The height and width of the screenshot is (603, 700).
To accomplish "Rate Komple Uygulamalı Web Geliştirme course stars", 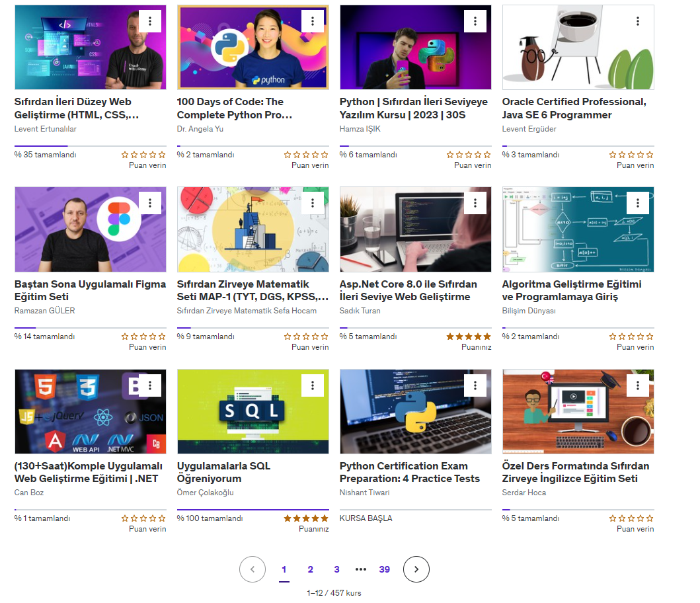I will pos(143,518).
